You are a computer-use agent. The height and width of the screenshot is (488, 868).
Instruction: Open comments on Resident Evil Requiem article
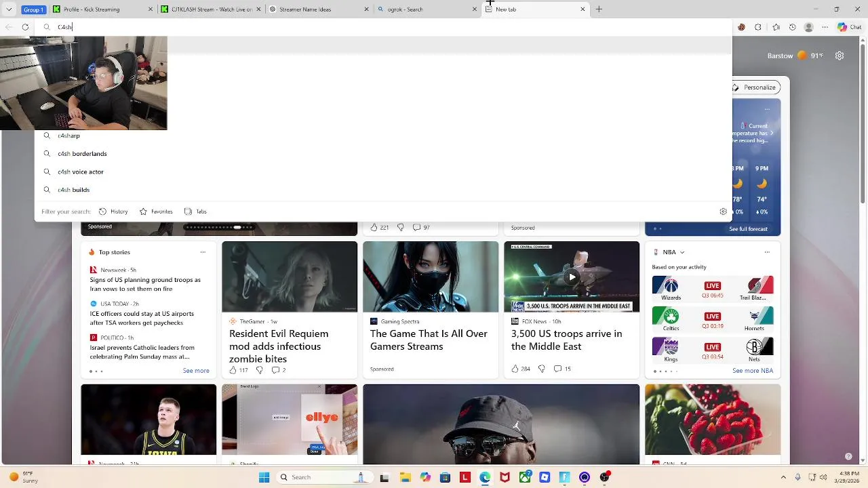278,370
